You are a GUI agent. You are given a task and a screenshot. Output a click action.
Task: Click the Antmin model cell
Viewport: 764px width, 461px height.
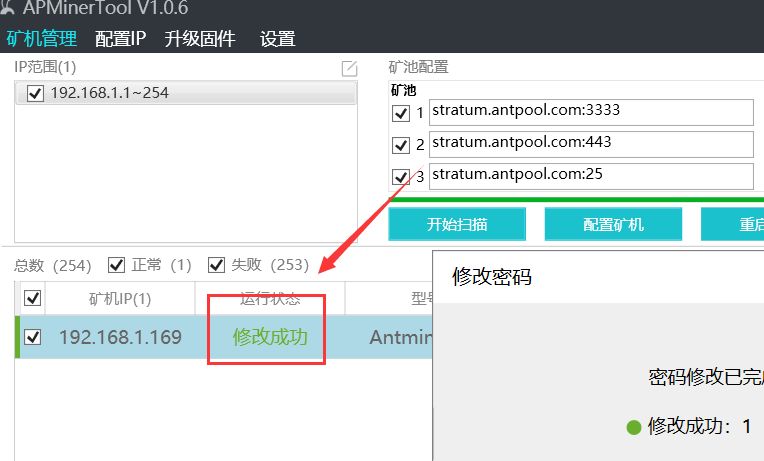pyautogui.click(x=401, y=337)
